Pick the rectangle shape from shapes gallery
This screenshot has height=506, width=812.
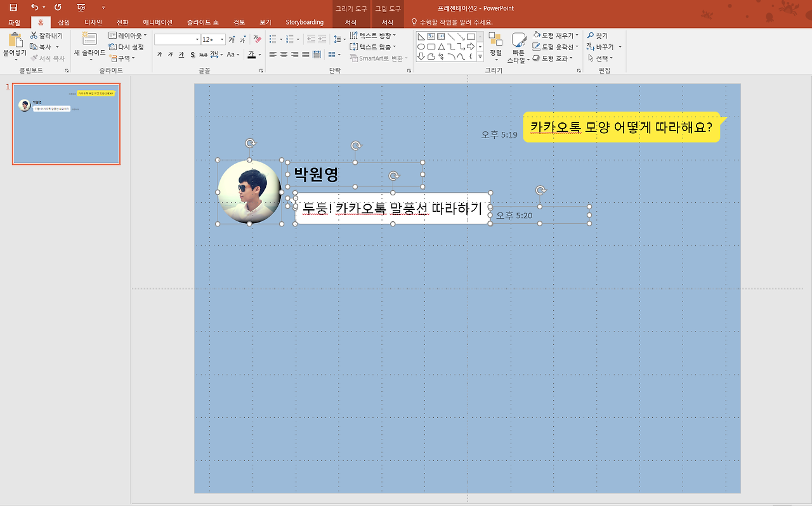click(x=471, y=36)
